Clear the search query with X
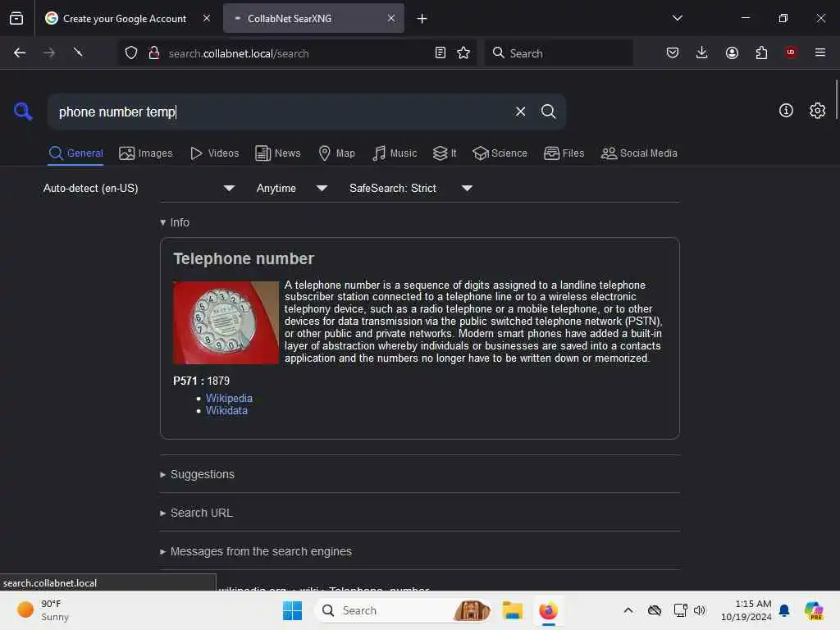The image size is (840, 630). point(520,112)
